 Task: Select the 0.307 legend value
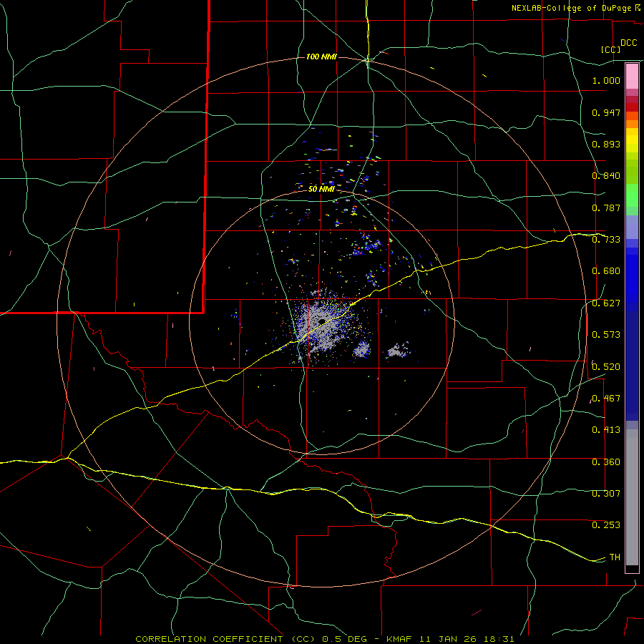click(x=606, y=493)
